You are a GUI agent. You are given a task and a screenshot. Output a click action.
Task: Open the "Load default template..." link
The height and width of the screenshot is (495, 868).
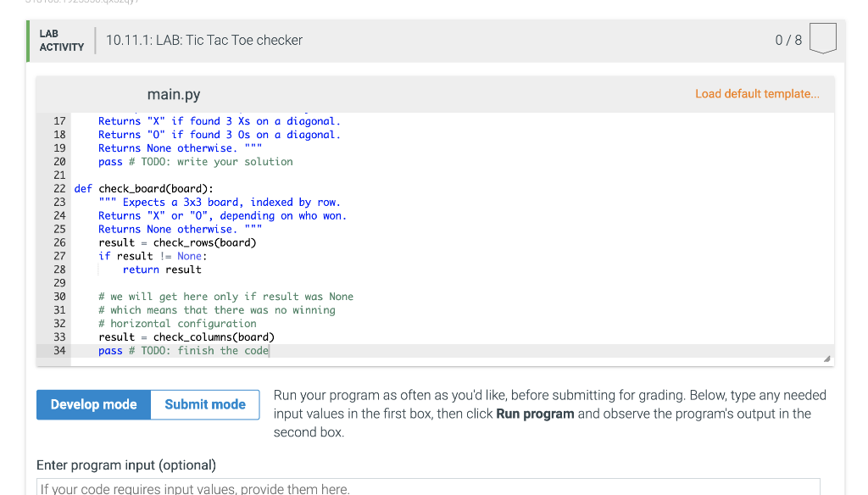coord(757,93)
